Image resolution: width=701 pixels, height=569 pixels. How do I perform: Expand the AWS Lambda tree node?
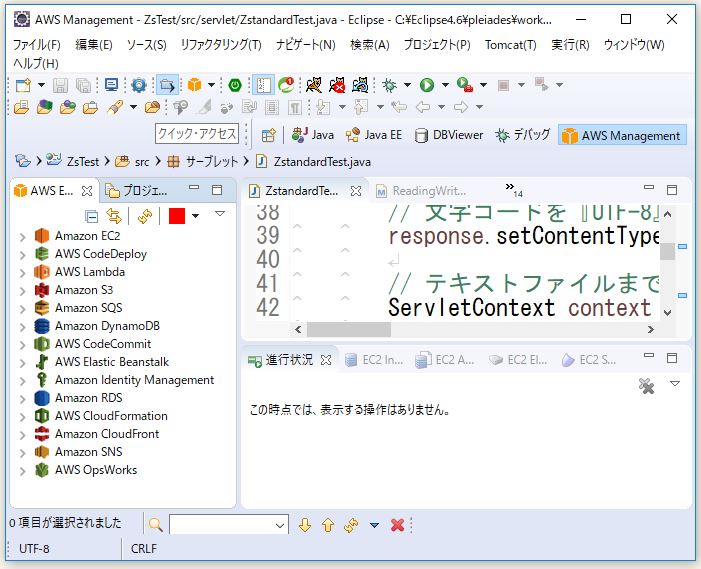tap(22, 273)
